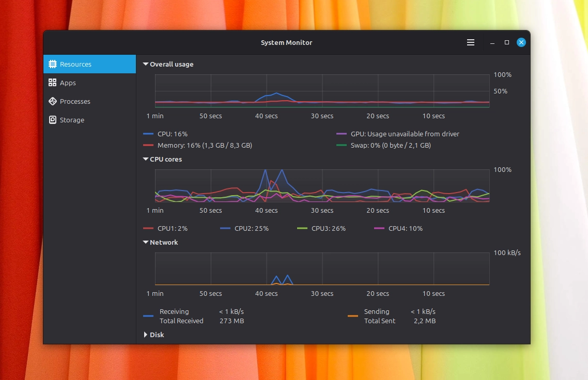Click the Resources chip icon in sidebar

53,64
